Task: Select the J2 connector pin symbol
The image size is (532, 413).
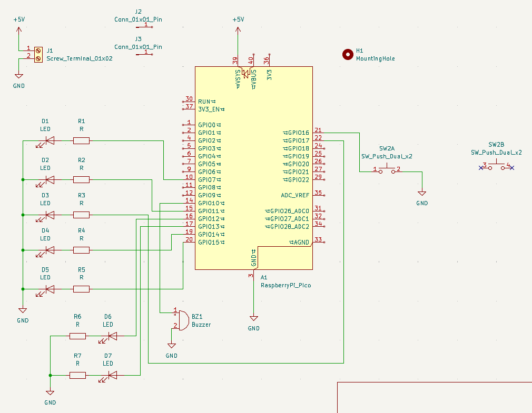Action: 144,26
